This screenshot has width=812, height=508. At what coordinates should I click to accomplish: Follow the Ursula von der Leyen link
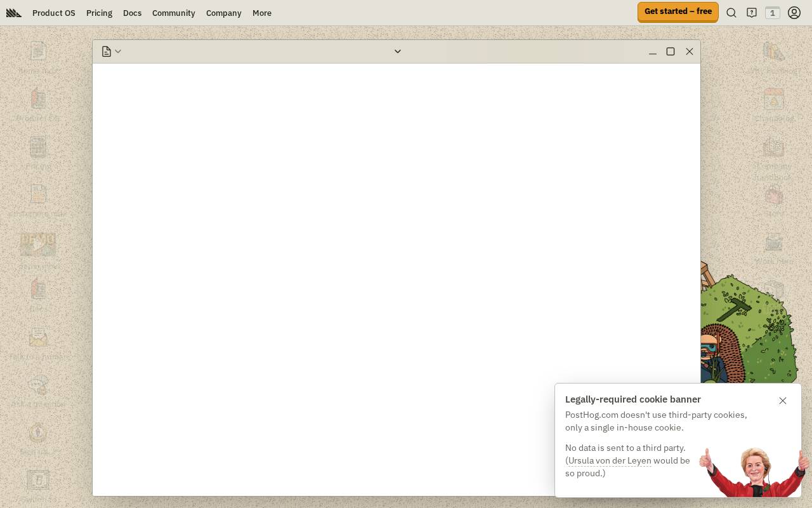click(610, 460)
